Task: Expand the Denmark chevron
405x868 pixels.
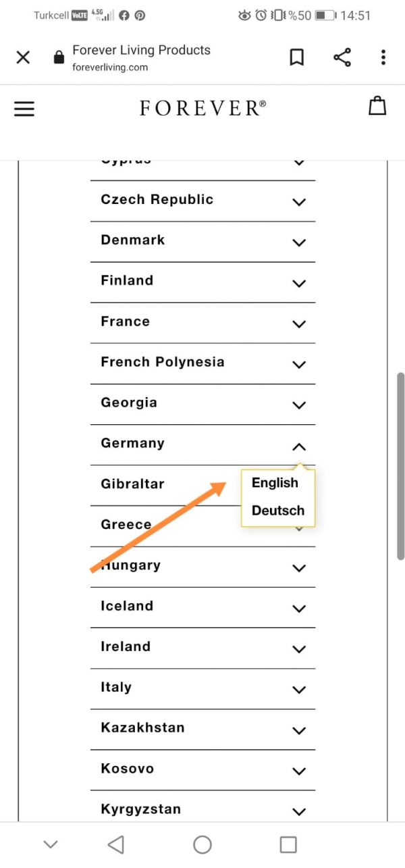Action: [x=299, y=242]
